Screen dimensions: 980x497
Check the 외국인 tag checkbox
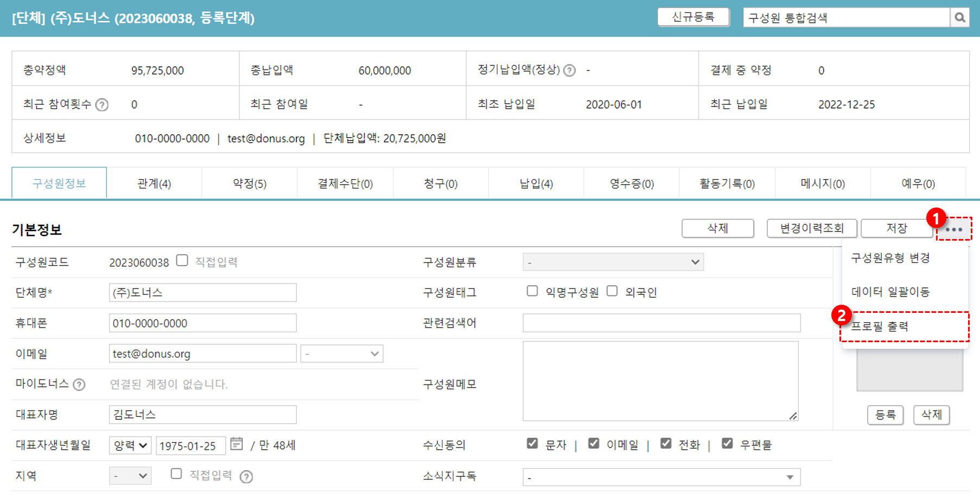(612, 291)
